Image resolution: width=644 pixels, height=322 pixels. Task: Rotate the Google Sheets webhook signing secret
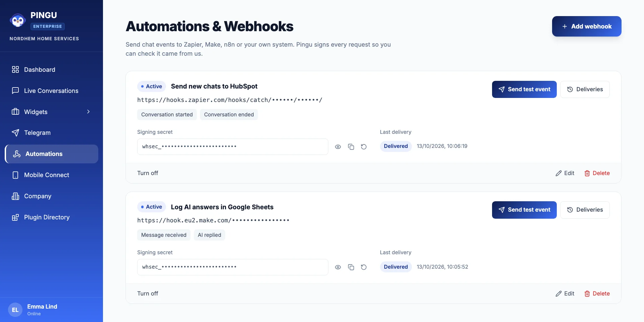click(x=364, y=267)
